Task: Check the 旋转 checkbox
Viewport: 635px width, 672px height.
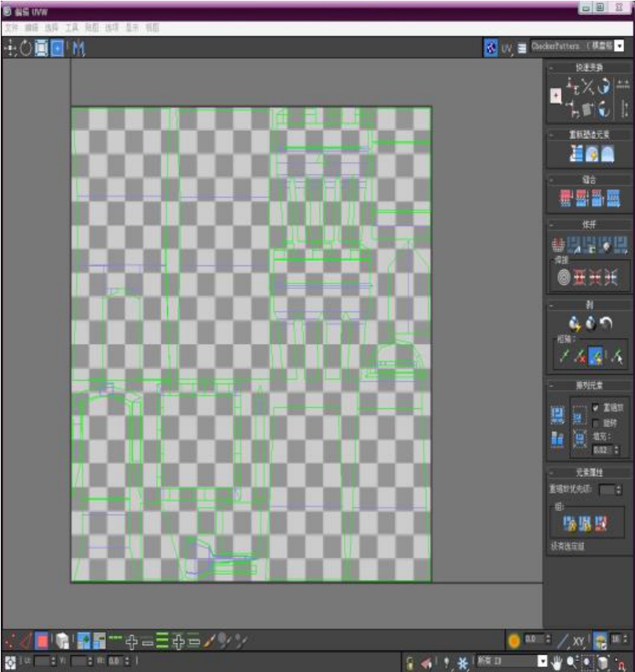Action: click(x=595, y=423)
